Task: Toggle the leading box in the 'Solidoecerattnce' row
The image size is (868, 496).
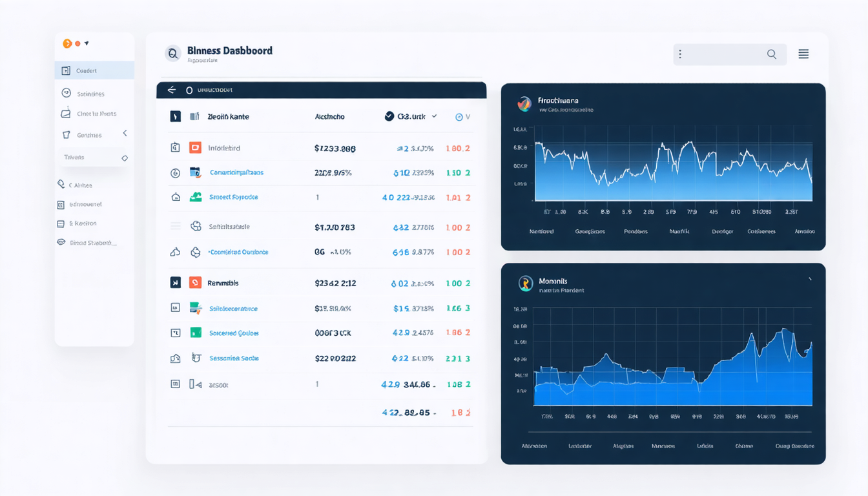Action: click(x=175, y=308)
